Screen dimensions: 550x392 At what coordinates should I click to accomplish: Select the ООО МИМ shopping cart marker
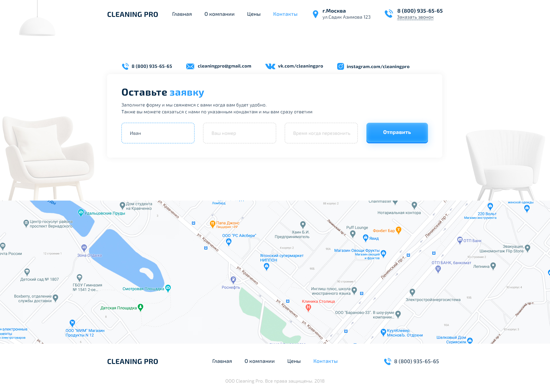(x=72, y=323)
